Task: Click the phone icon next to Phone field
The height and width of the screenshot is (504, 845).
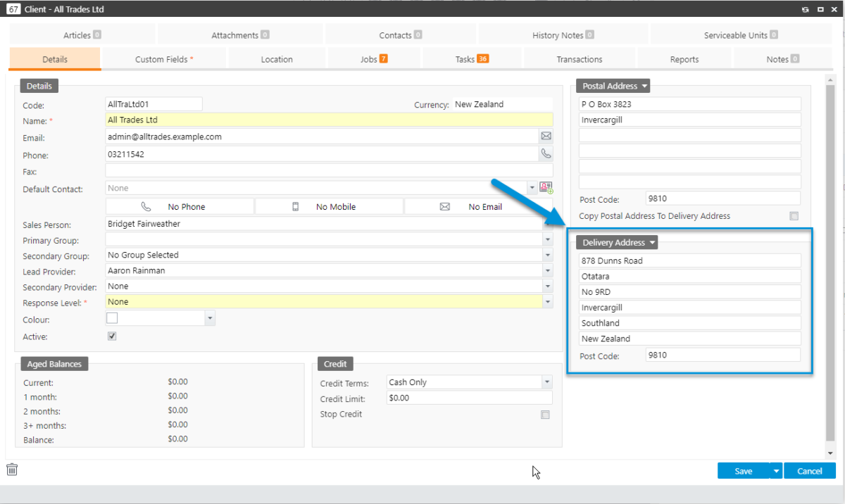Action: [546, 153]
